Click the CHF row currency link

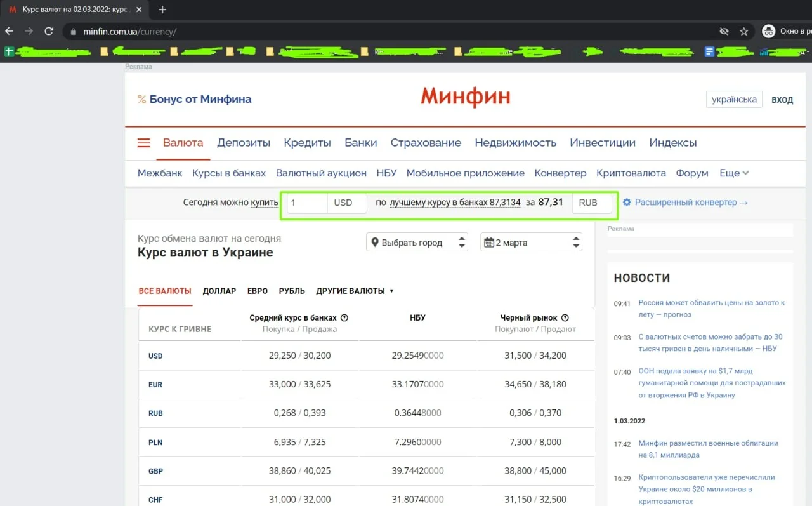click(155, 500)
